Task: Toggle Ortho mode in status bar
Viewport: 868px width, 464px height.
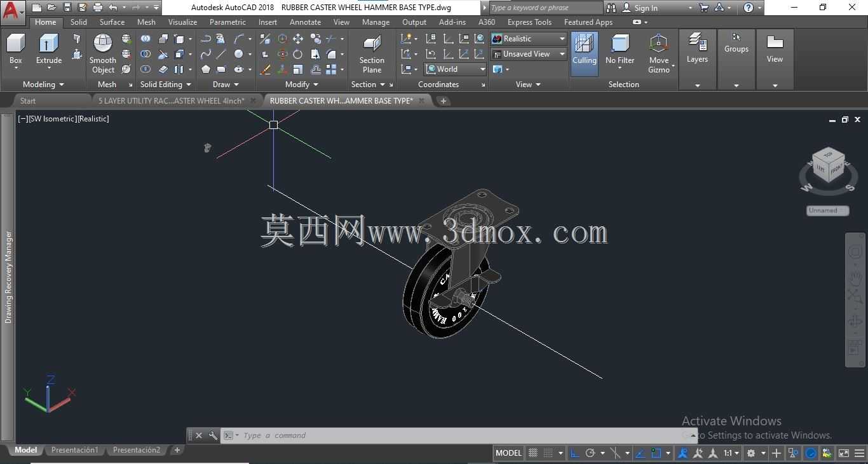Action: point(575,453)
